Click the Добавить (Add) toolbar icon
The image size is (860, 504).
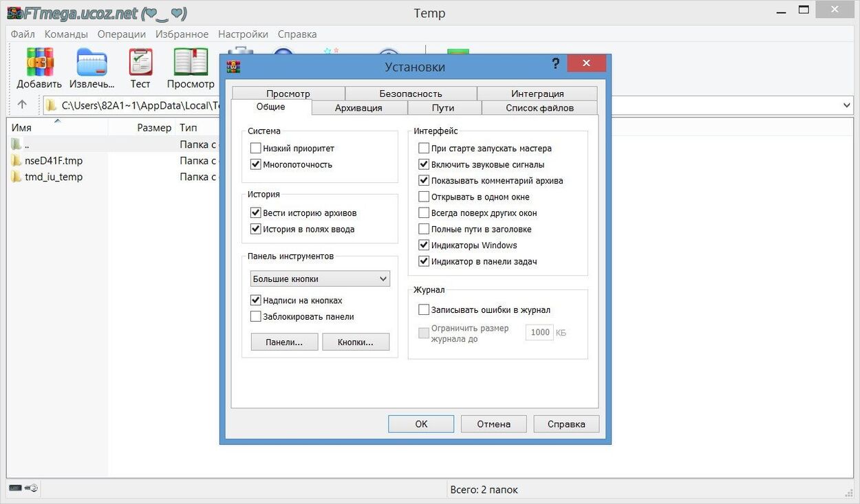(39, 63)
